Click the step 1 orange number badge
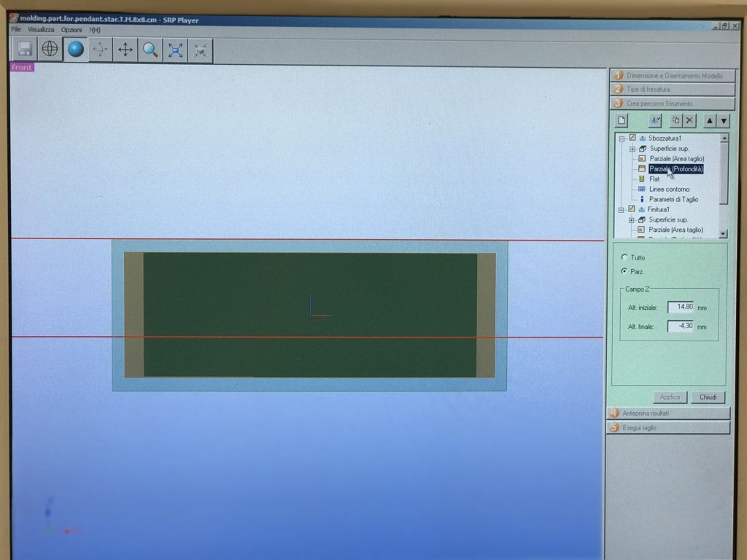The width and height of the screenshot is (747, 560). point(619,75)
